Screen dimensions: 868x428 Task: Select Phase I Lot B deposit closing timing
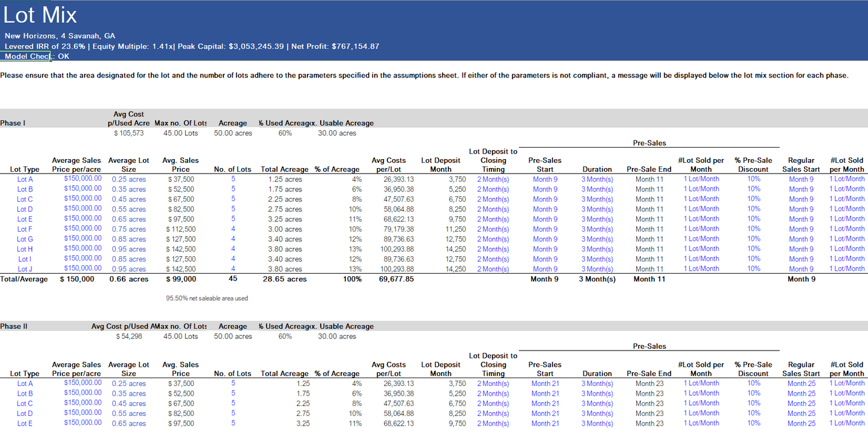coord(493,189)
